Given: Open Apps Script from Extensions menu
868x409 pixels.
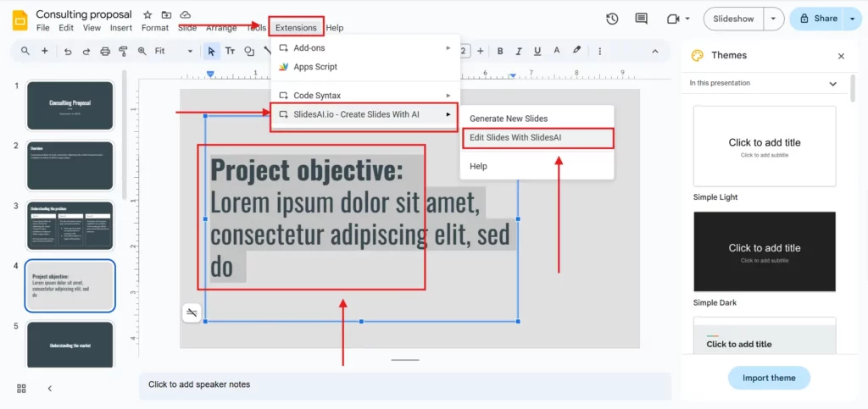Looking at the screenshot, I should 315,67.
